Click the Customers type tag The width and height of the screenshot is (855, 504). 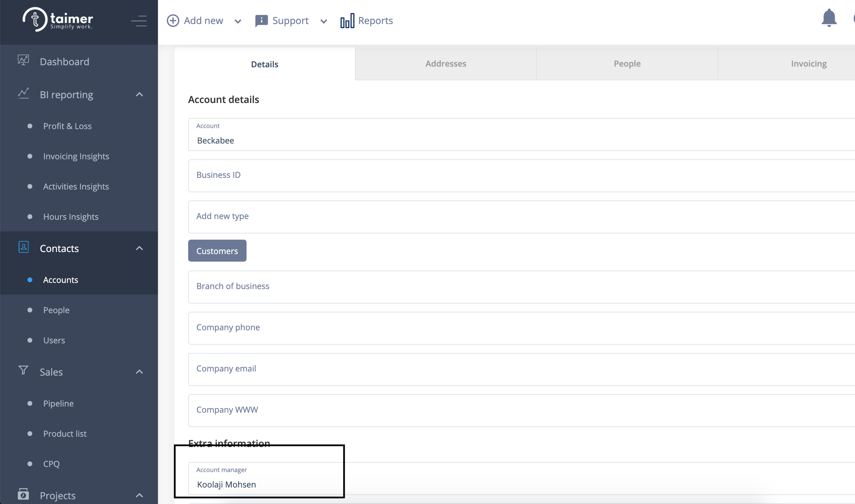[x=217, y=251]
